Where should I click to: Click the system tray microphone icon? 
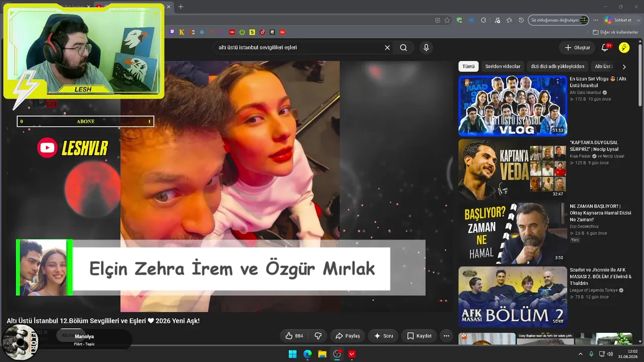pyautogui.click(x=591, y=354)
